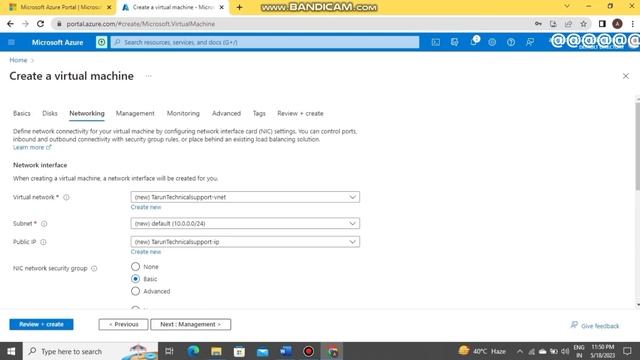Switch to the Management tab
This screenshot has height=360, width=640.
[135, 113]
